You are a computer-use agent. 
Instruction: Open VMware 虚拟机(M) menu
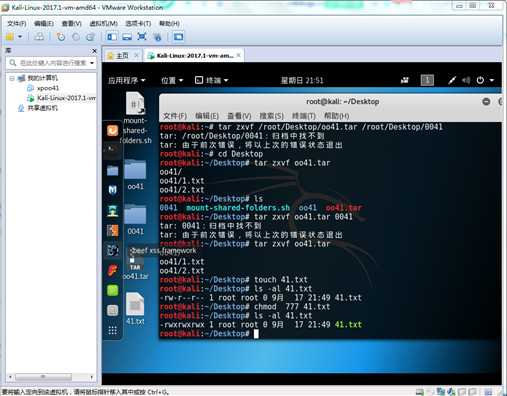(x=103, y=23)
